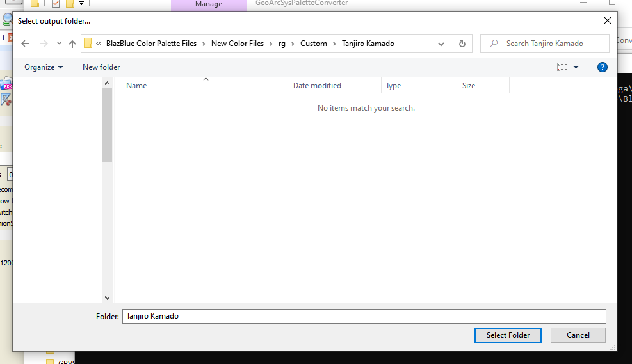632x364 pixels.
Task: Open the dialog help button
Action: coord(602,67)
